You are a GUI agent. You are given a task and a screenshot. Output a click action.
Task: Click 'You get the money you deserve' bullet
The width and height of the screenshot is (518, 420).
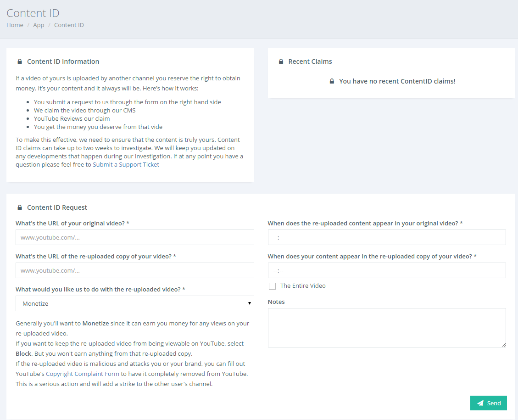pyautogui.click(x=98, y=127)
